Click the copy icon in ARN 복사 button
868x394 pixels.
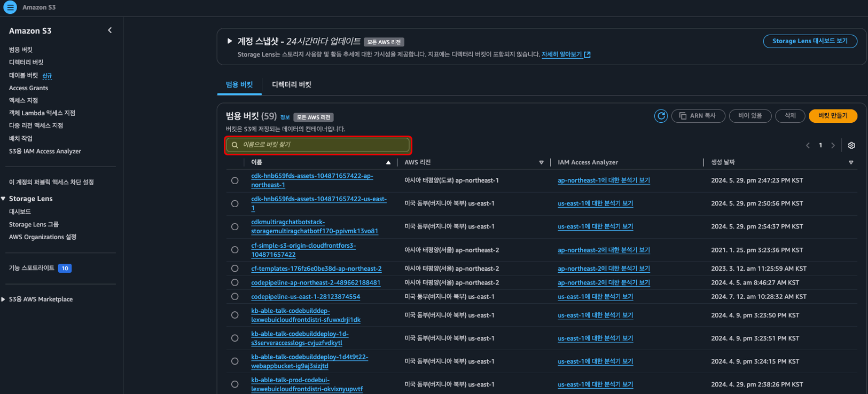click(683, 116)
